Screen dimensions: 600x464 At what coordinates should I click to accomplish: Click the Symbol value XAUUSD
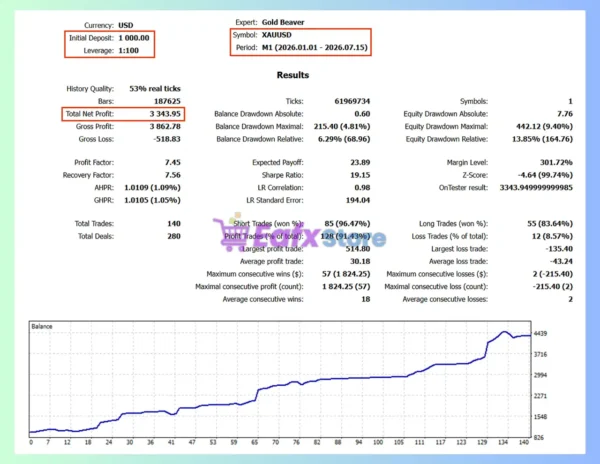click(x=276, y=35)
